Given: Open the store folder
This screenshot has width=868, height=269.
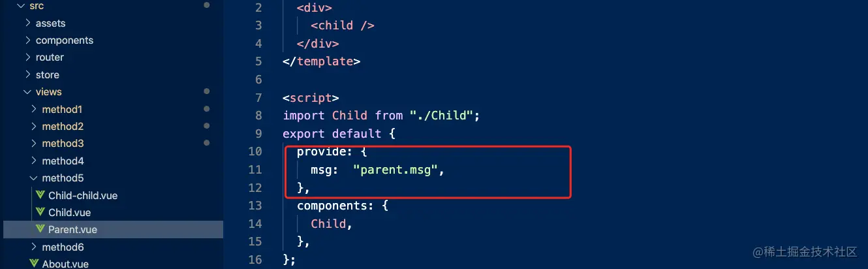Looking at the screenshot, I should (x=48, y=74).
